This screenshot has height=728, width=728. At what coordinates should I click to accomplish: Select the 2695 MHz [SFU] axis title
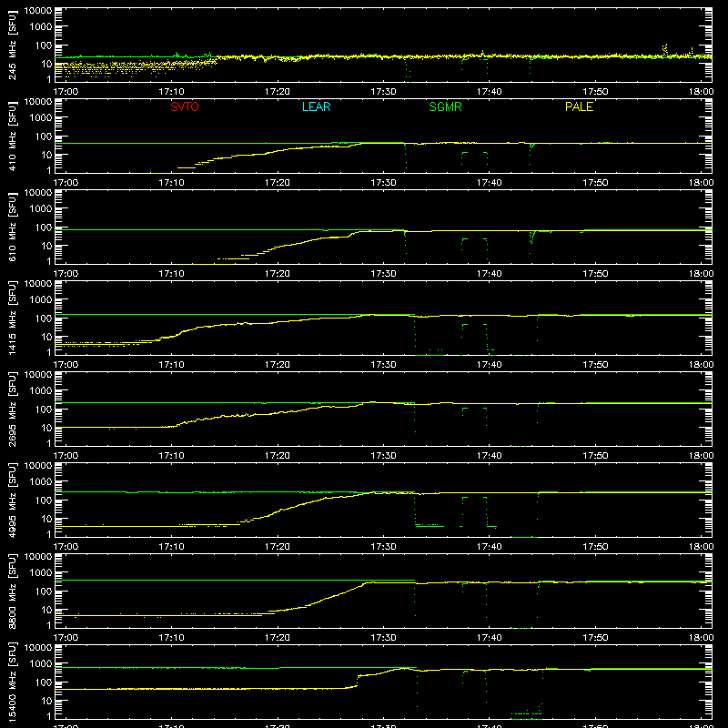tap(13, 409)
